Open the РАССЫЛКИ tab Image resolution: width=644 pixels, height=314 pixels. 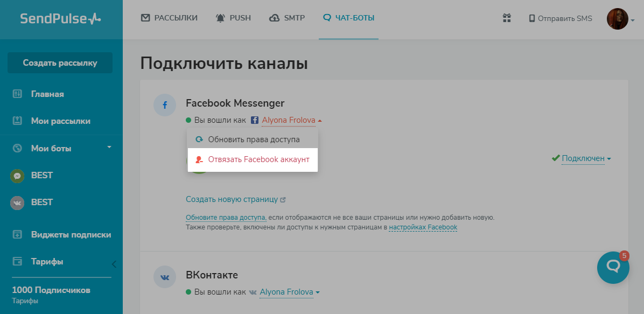169,18
